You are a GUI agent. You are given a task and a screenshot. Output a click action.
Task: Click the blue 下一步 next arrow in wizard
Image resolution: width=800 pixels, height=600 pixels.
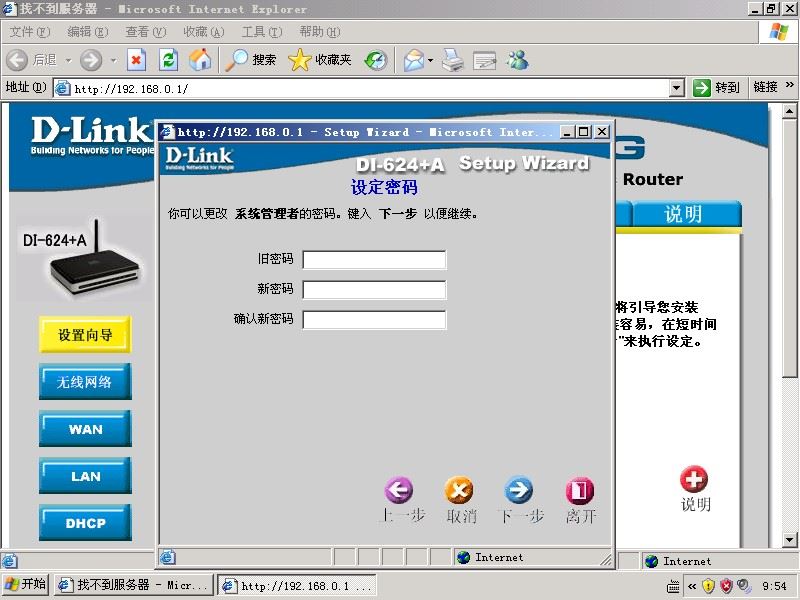click(x=519, y=490)
